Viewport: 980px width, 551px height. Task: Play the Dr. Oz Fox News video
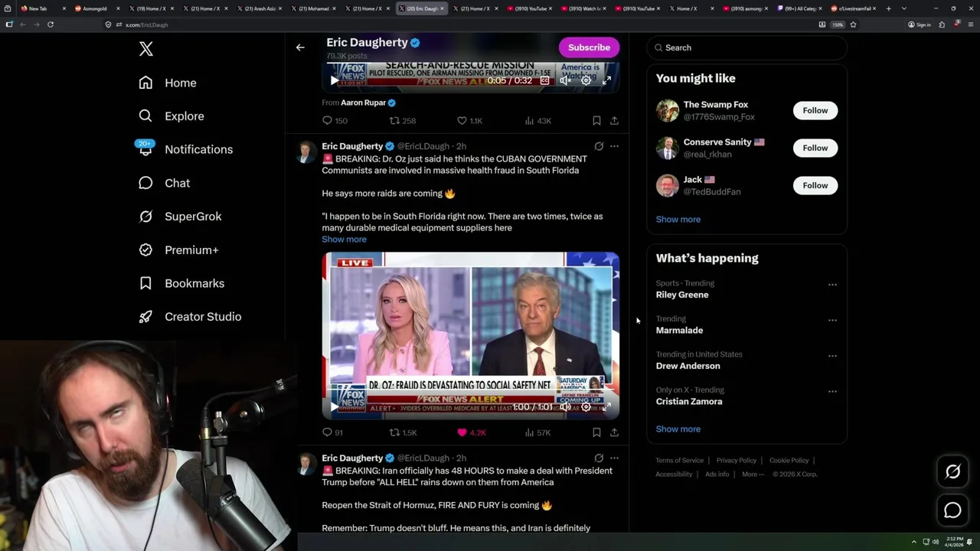(x=334, y=407)
